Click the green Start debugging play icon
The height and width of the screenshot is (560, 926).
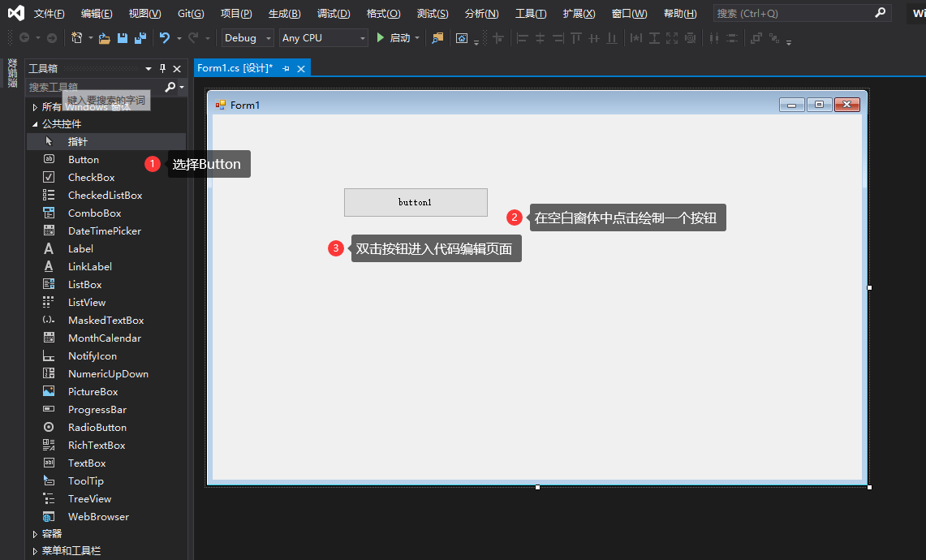(381, 38)
